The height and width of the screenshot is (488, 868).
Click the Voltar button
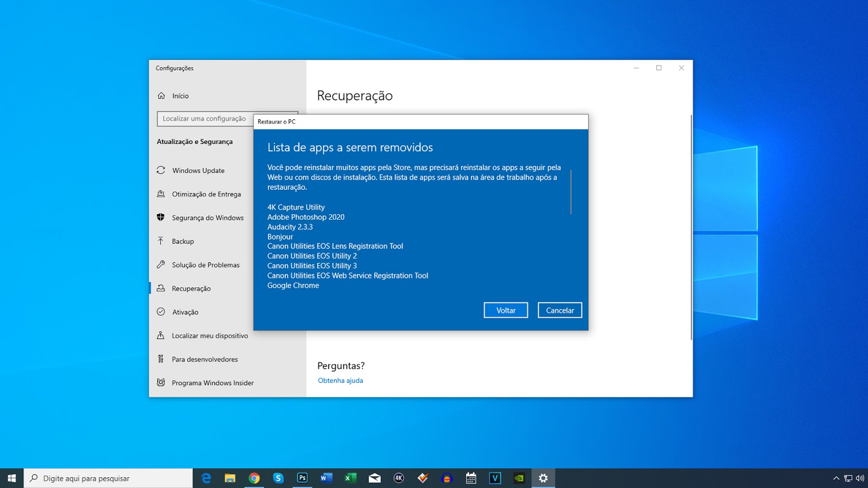505,310
